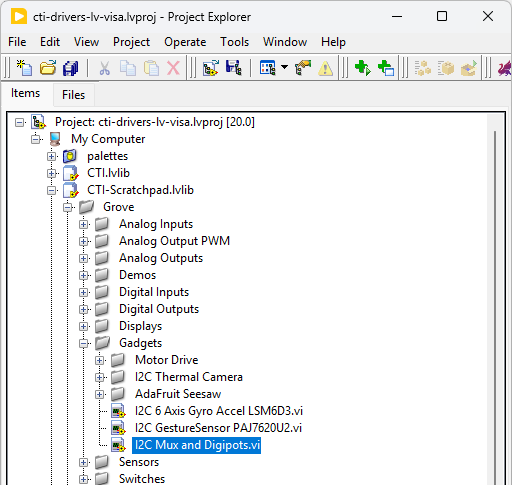Viewport: 512px width, 485px height.
Task: Expand the Motor Drive folder
Action: (99, 360)
